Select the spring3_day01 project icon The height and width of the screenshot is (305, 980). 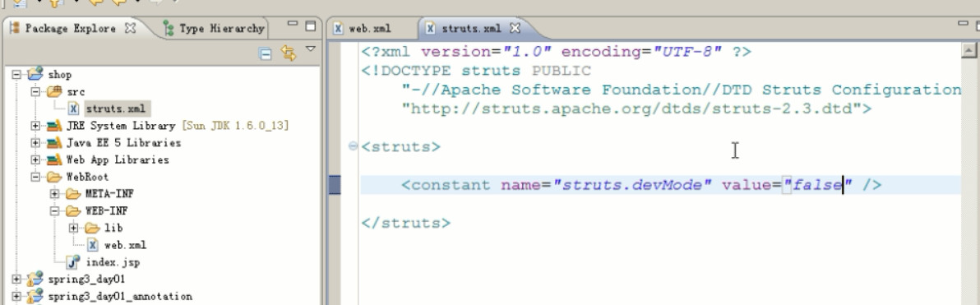click(35, 279)
